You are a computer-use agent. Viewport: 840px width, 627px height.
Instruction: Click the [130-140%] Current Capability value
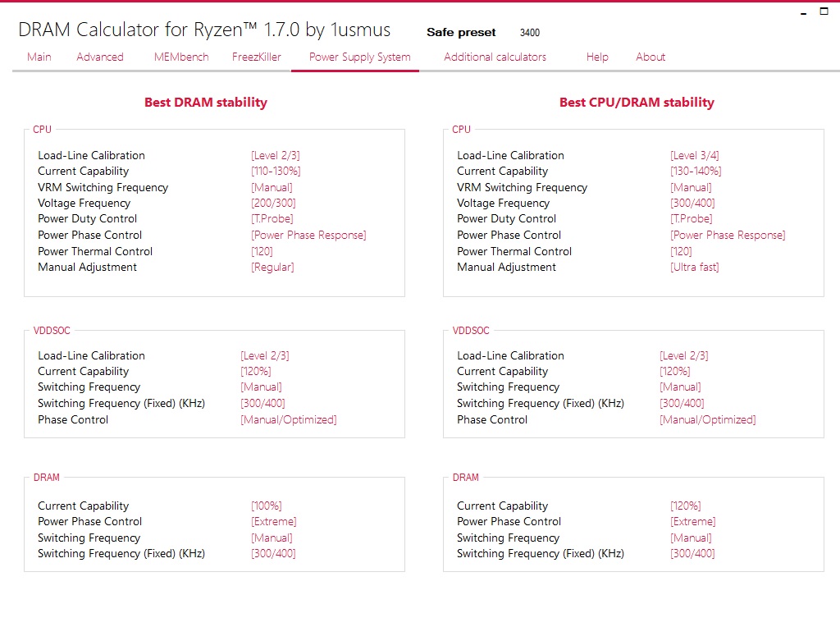(x=696, y=171)
